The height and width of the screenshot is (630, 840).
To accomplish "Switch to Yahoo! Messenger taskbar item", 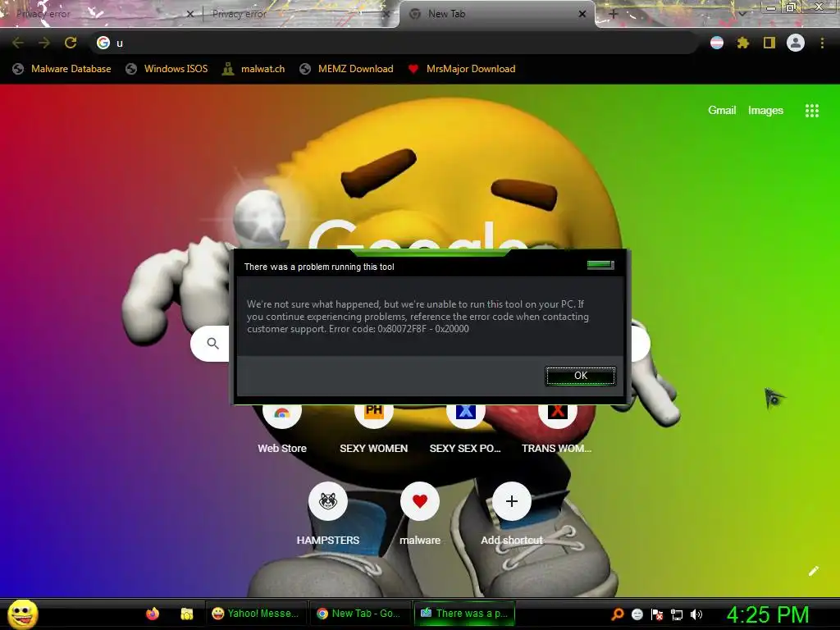I will click(256, 614).
